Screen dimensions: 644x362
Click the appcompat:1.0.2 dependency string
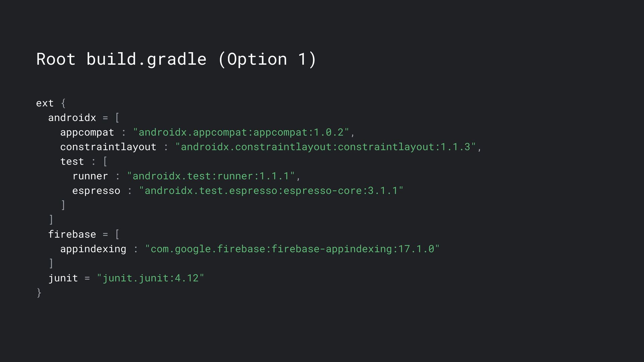click(241, 132)
